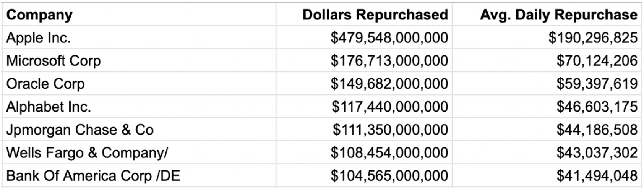Select the Apple Inc. cell

click(39, 38)
